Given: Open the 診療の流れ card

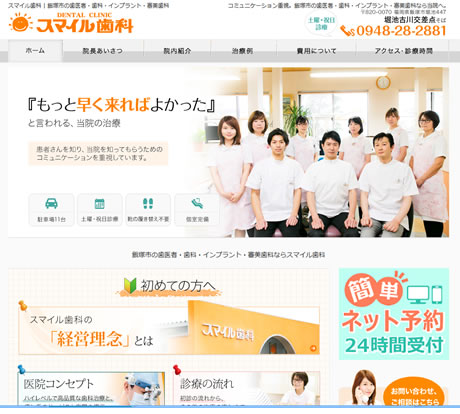Looking at the screenshot, I should coord(246,389).
